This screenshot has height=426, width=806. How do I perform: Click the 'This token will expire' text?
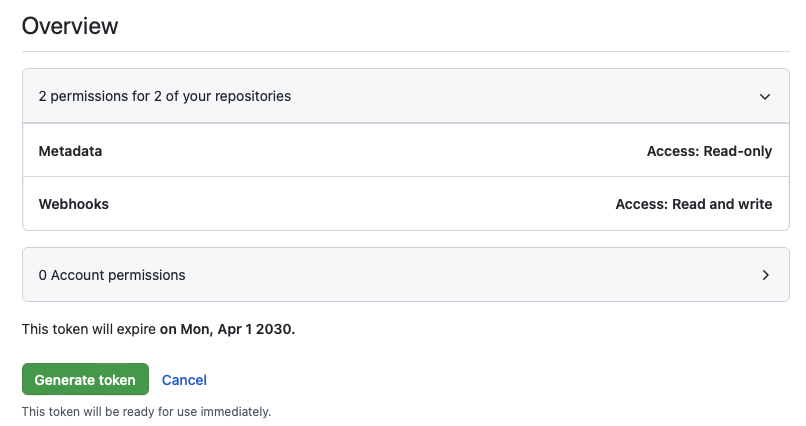pos(89,328)
